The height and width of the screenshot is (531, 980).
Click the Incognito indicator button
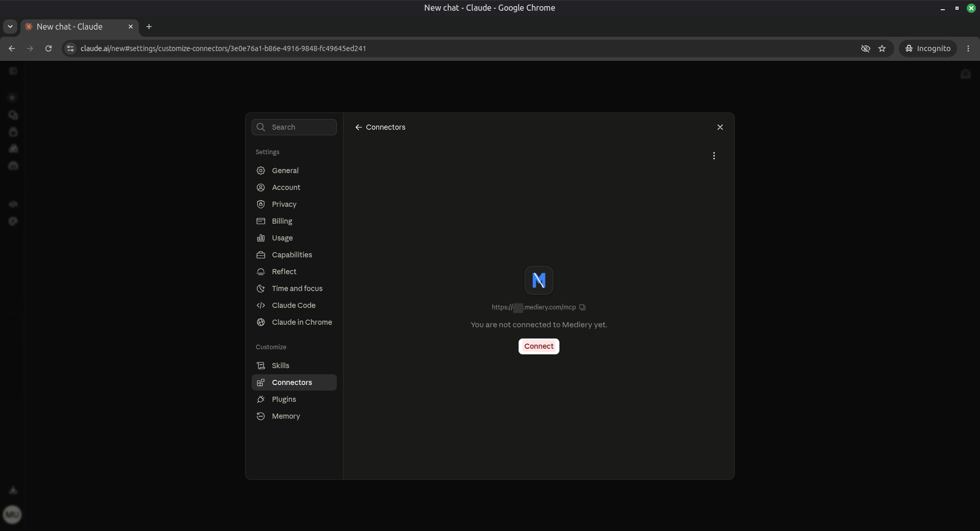927,49
